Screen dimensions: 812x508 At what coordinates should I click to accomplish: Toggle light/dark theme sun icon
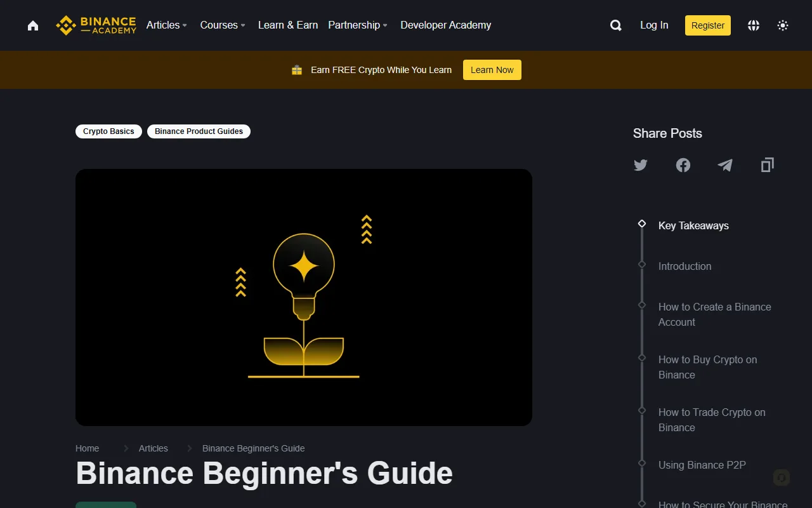point(783,25)
